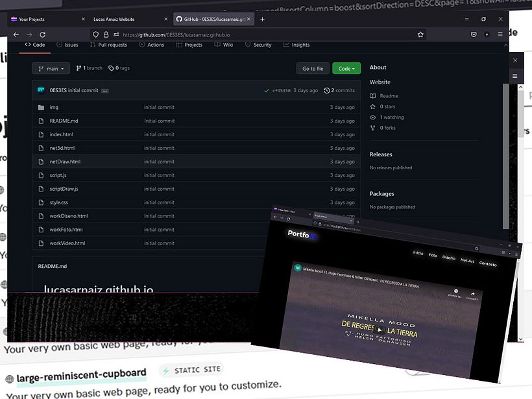Open the workDiseno.html file
This screenshot has height=399, width=532.
[69, 216]
